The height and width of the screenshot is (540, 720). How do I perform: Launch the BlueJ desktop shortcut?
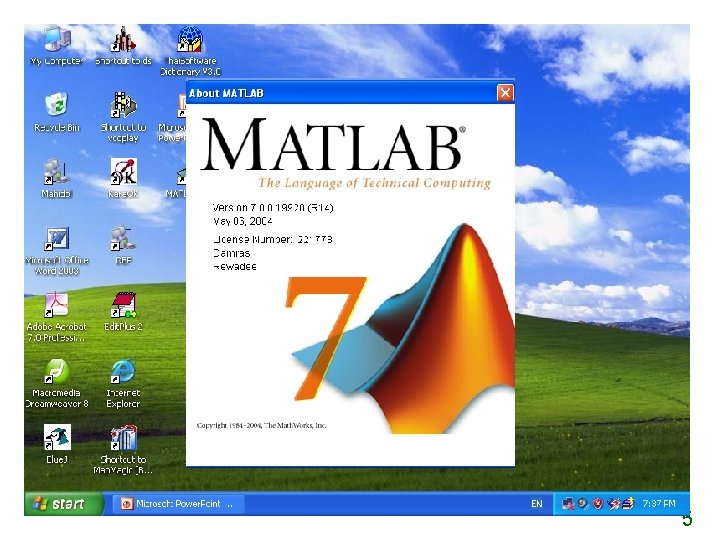tap(57, 444)
